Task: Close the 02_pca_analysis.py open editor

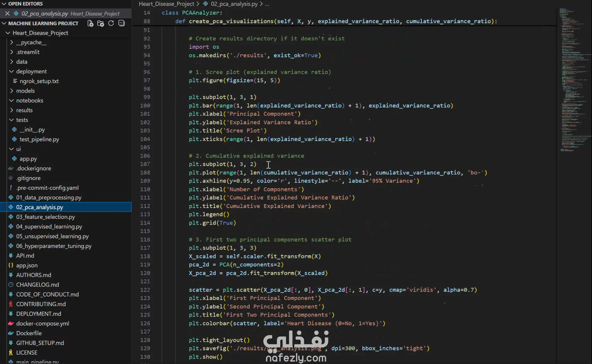Action: click(7, 14)
